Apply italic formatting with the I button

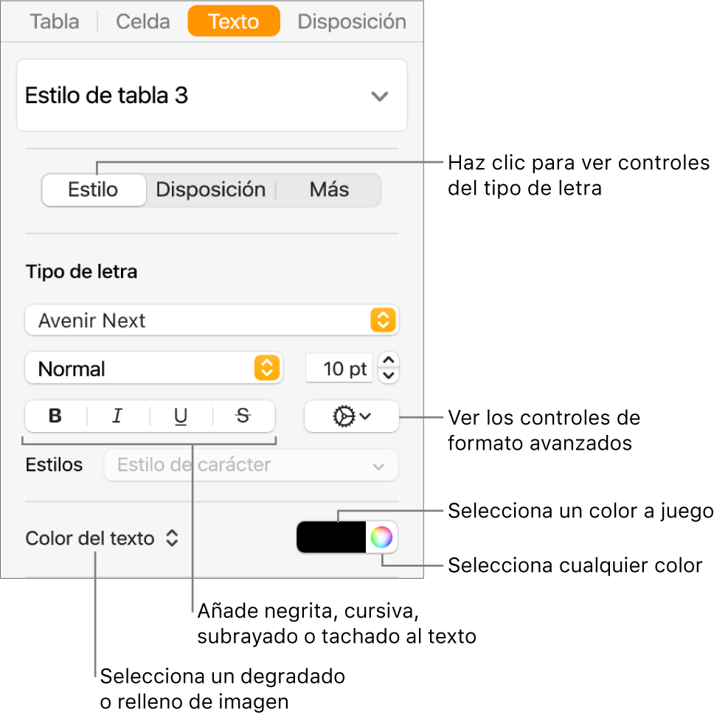[x=117, y=416]
